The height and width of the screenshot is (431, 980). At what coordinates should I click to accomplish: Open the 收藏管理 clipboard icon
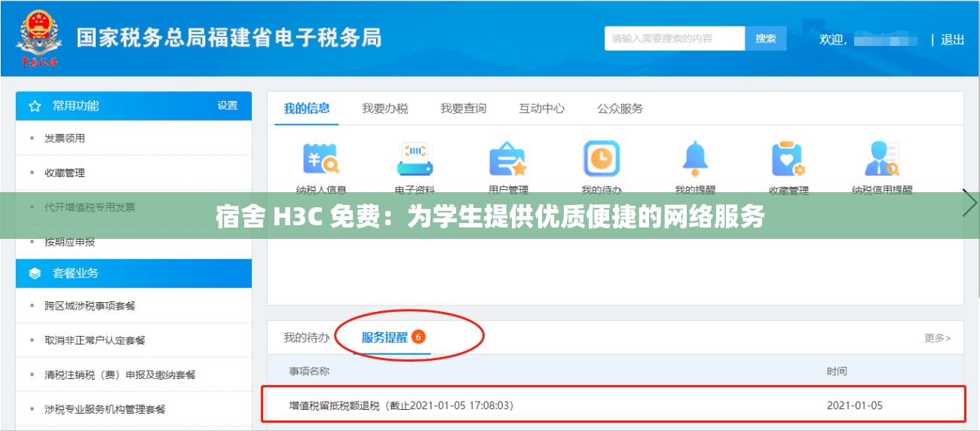pos(789,159)
